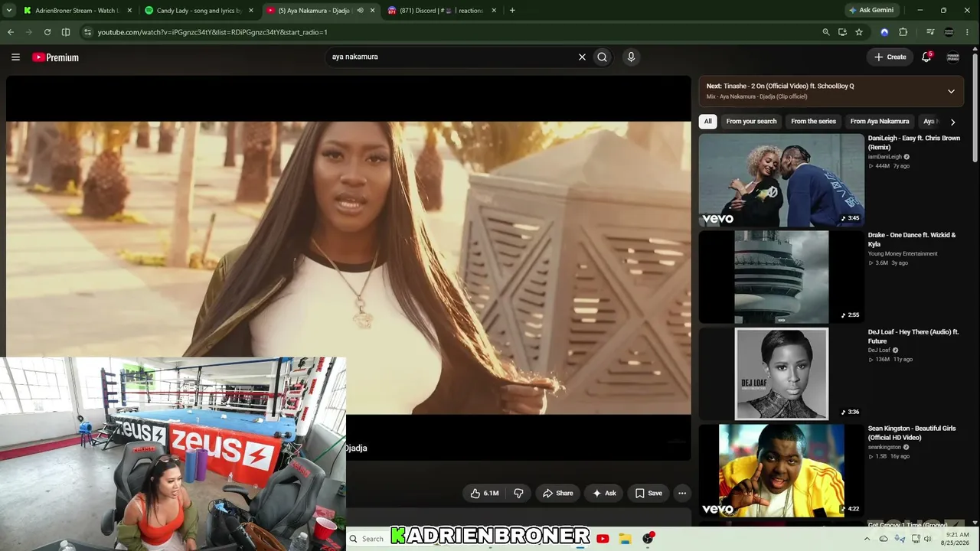Open YouTube notifications bell
Image resolution: width=980 pixels, height=551 pixels.
(x=926, y=57)
